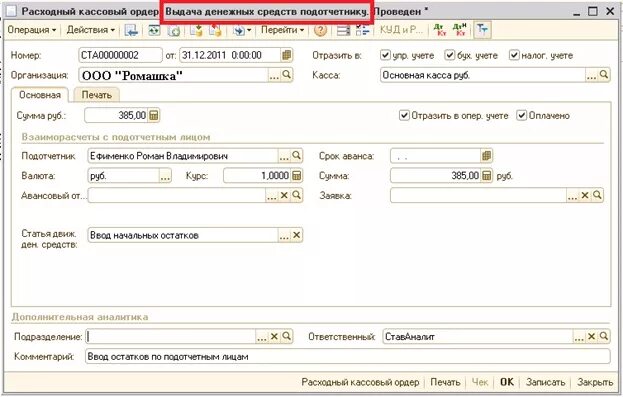Open Организация record with magnifier icon

[286, 75]
